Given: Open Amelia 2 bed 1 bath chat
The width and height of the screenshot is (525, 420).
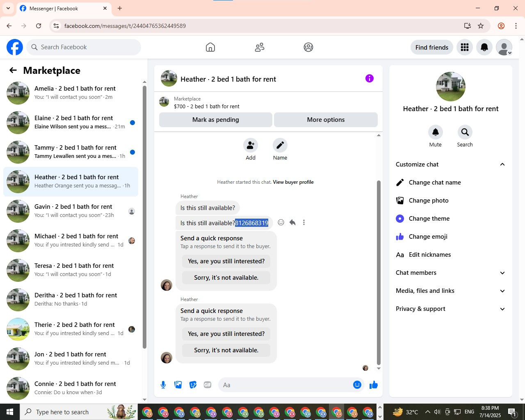Looking at the screenshot, I should pyautogui.click(x=71, y=93).
